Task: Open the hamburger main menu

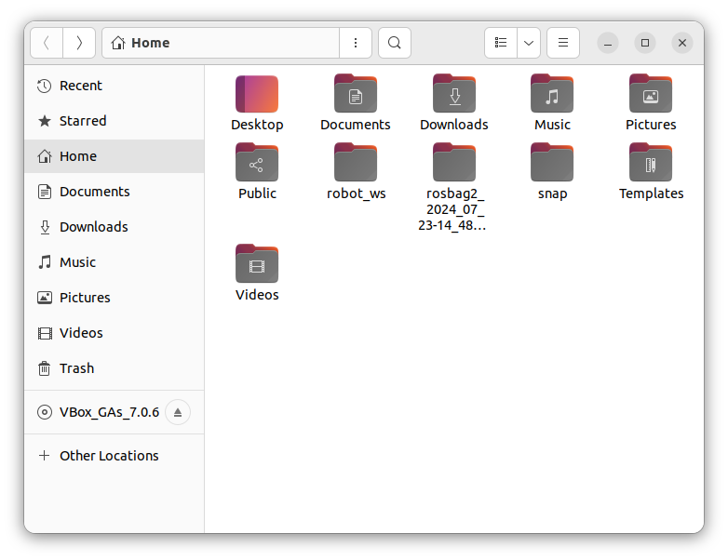Action: point(563,43)
